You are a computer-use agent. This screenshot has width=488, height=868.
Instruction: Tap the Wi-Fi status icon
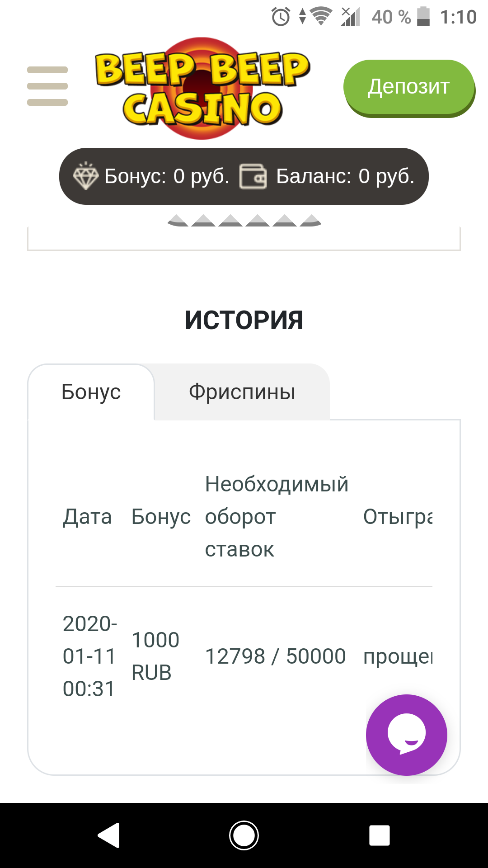(321, 17)
